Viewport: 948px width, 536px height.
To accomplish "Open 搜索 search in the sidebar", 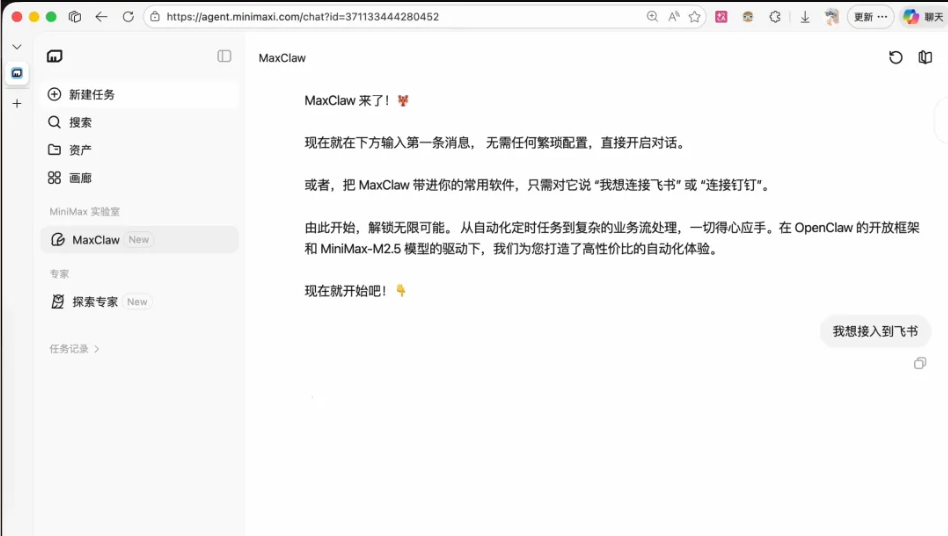I will 80,122.
